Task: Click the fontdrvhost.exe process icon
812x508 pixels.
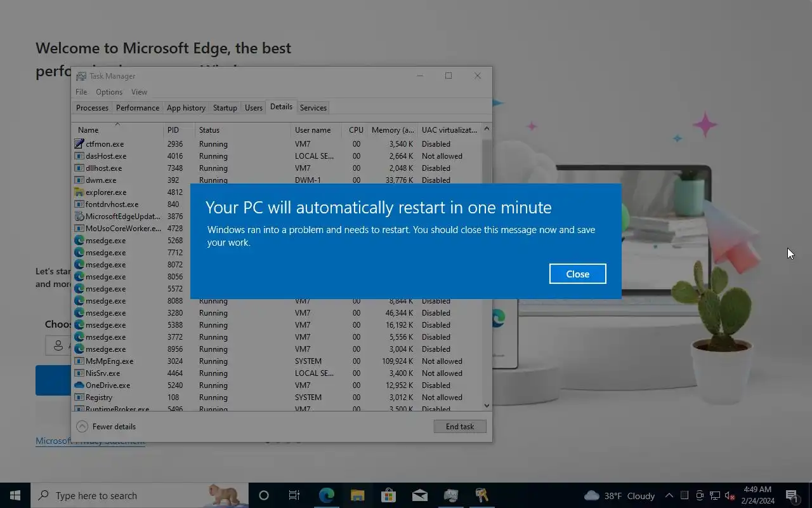Action: click(x=79, y=204)
